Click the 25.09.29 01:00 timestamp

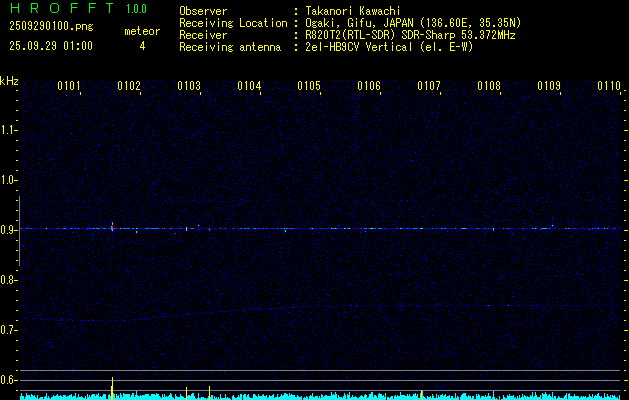pyautogui.click(x=50, y=46)
